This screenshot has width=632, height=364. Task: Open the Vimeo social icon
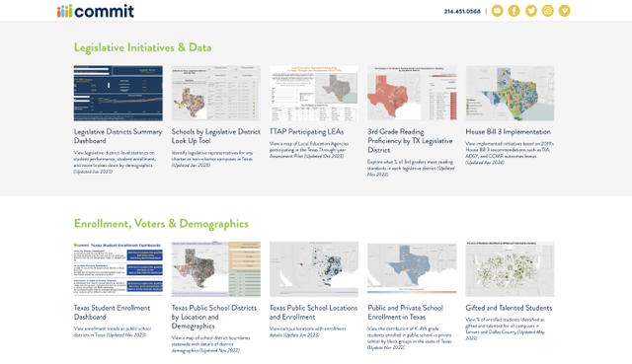[564, 11]
